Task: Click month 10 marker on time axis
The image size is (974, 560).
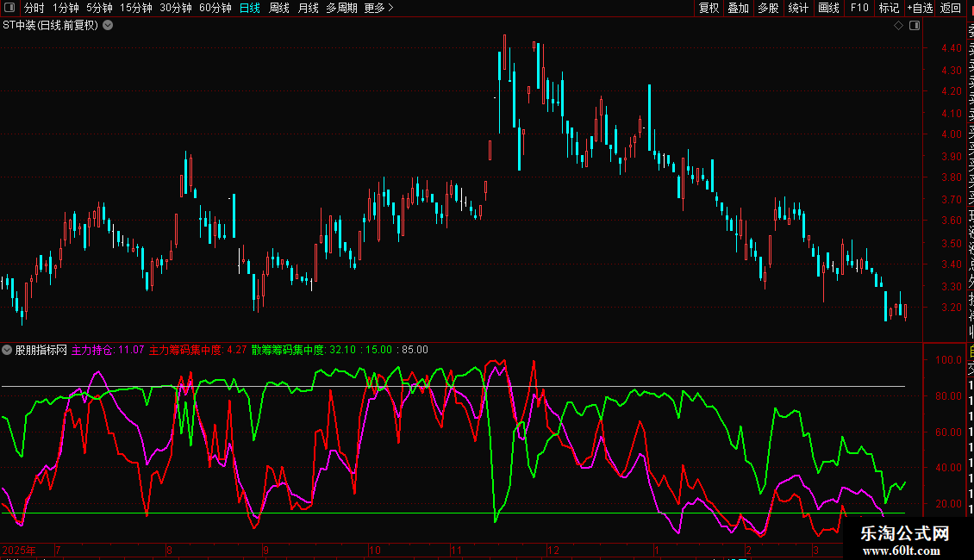Action: [x=375, y=550]
